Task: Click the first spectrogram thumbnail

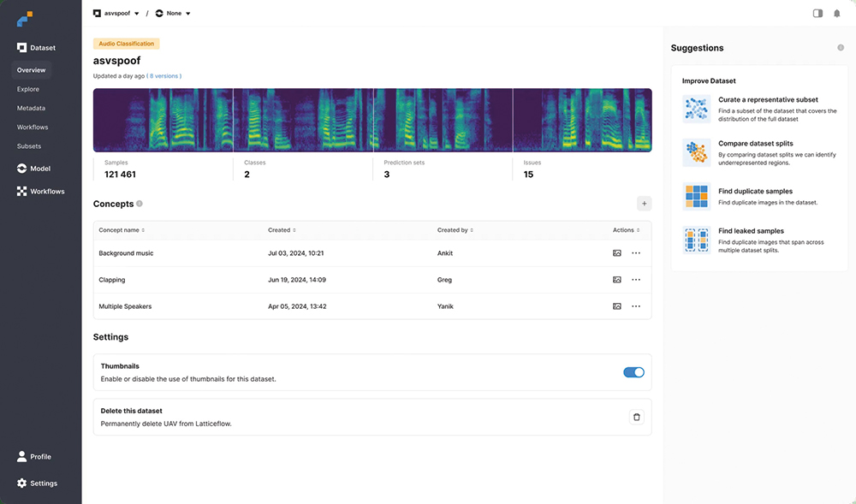Action: (x=163, y=120)
